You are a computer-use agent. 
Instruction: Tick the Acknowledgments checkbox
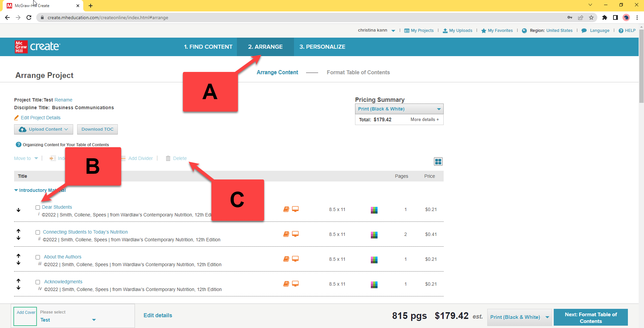[38, 282]
